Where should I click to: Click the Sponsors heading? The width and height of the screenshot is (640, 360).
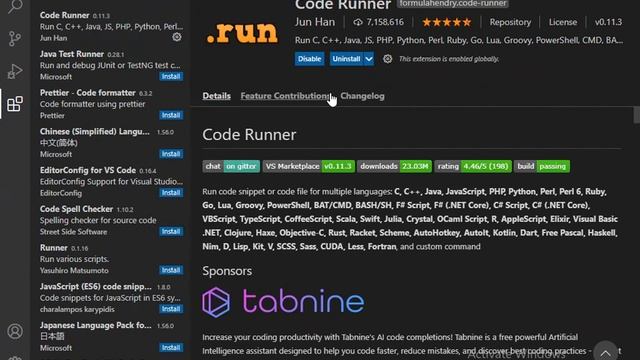(227, 271)
